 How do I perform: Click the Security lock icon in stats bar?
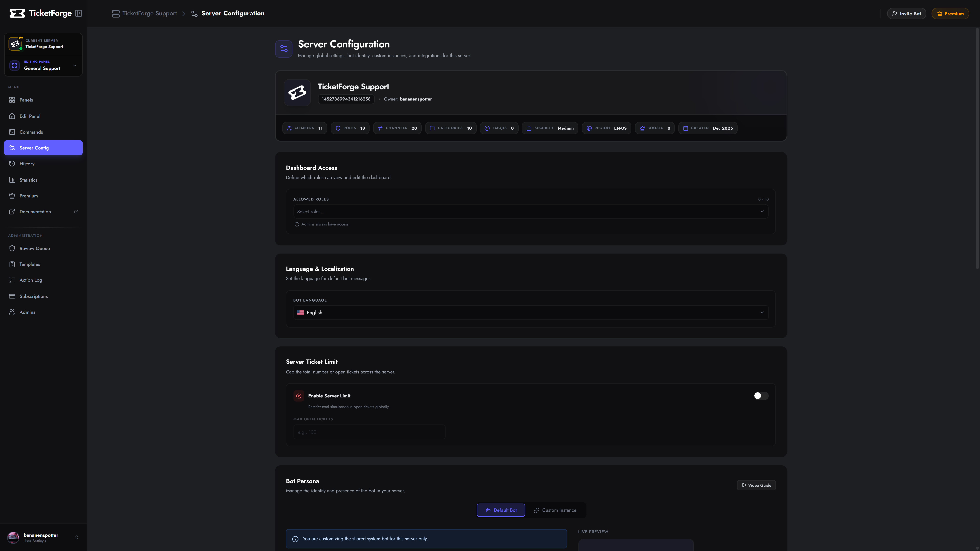click(x=529, y=128)
